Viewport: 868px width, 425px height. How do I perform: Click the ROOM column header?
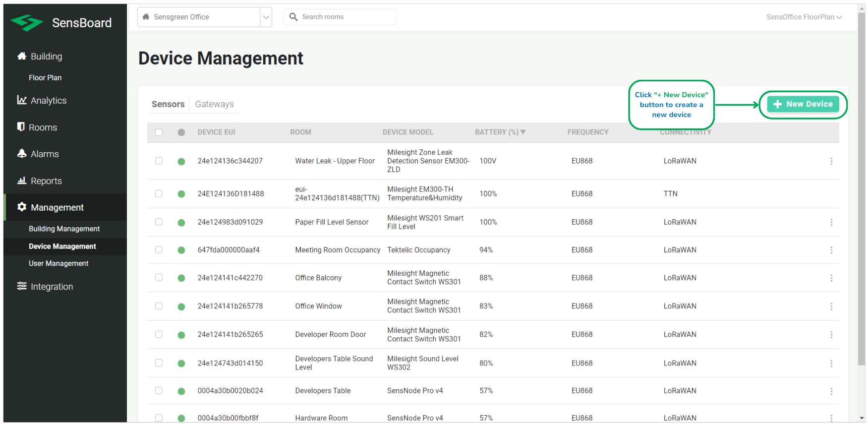click(300, 132)
